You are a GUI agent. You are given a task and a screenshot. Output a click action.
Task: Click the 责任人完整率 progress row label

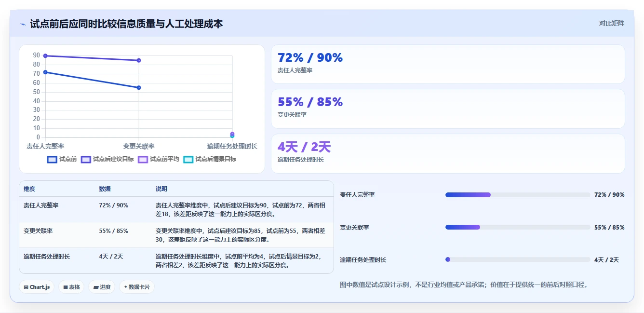(357, 195)
